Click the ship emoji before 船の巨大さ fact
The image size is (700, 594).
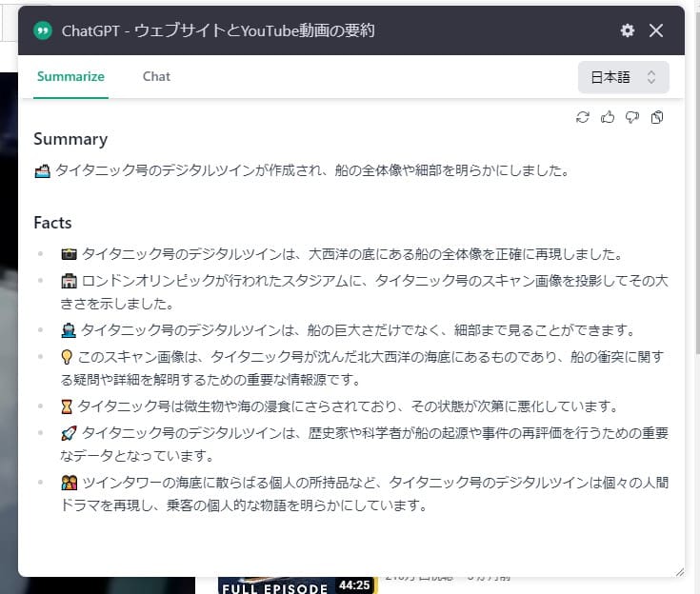[69, 329]
